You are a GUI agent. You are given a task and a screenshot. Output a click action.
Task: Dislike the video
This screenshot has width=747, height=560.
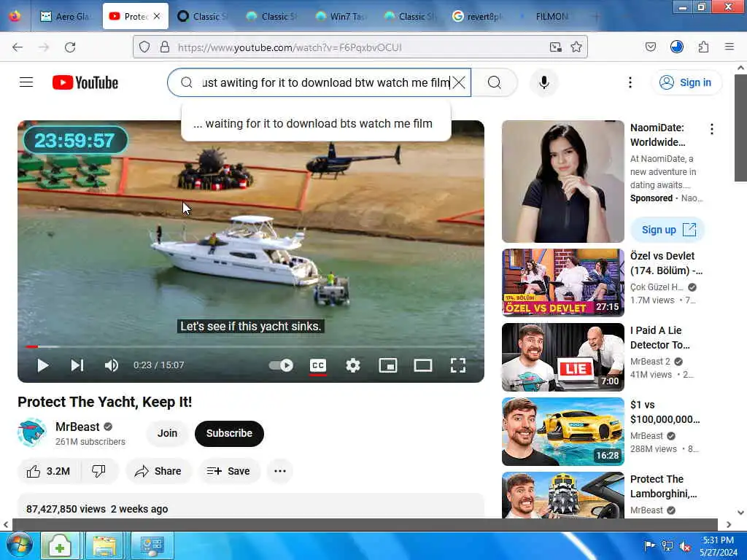point(98,471)
